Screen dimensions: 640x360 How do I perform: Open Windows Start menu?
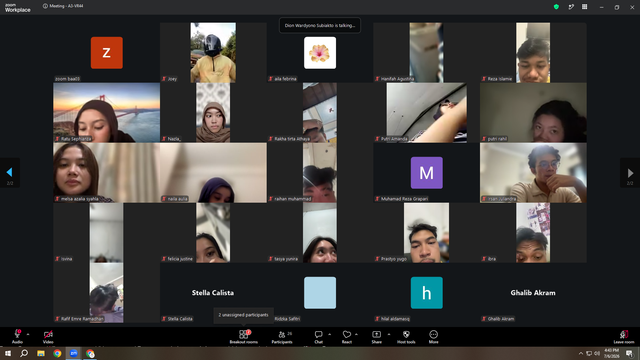(8, 353)
